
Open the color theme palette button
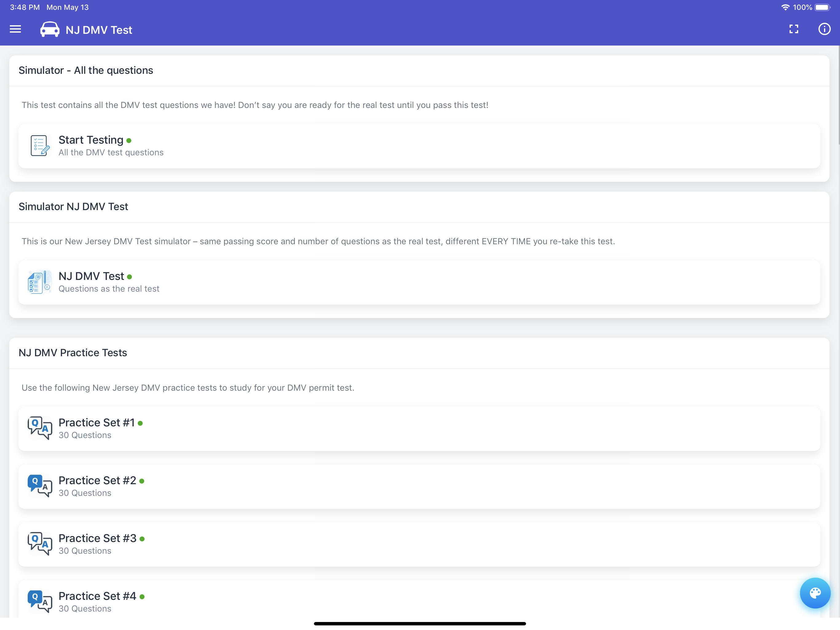click(815, 593)
